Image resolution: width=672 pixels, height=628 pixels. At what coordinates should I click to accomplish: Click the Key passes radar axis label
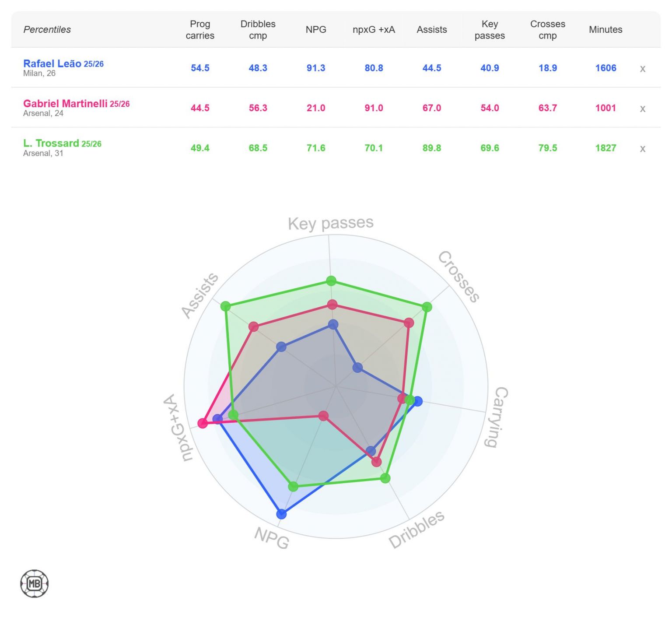330,223
